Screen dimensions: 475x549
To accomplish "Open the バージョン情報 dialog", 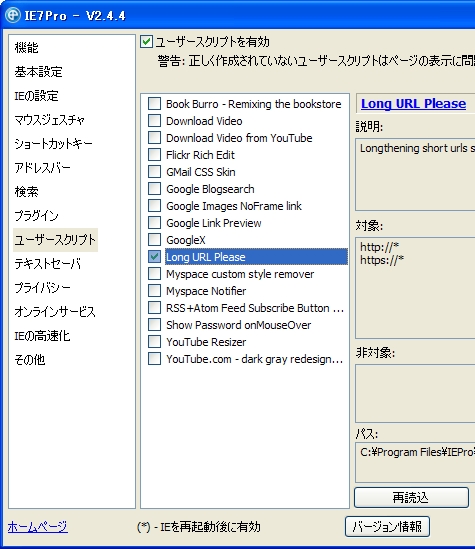I will click(387, 527).
